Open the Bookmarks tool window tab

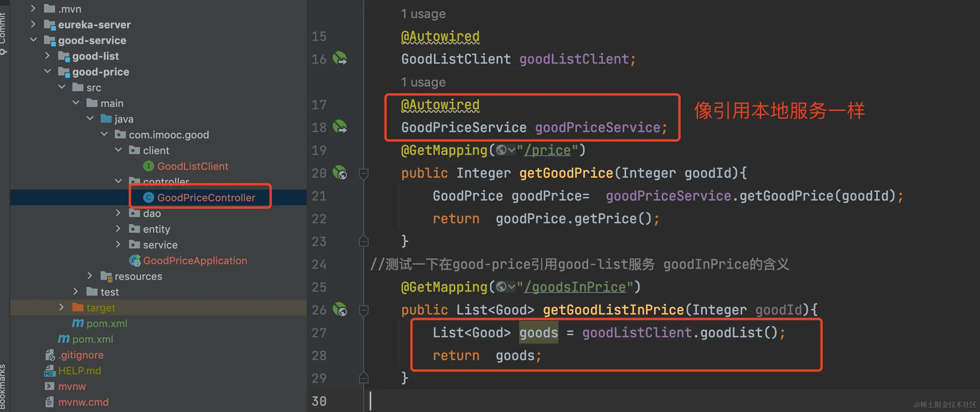tap(3, 388)
